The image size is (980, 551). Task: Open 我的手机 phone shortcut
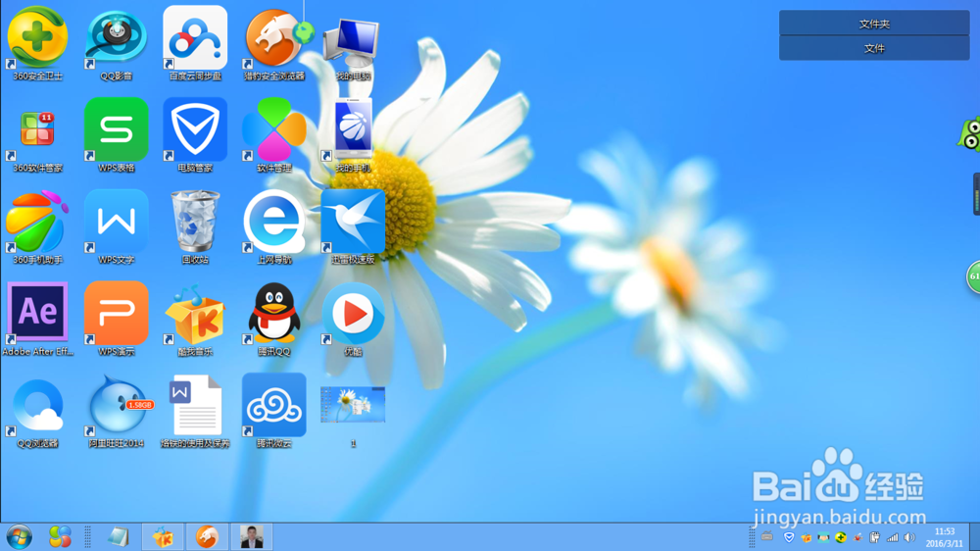[353, 135]
